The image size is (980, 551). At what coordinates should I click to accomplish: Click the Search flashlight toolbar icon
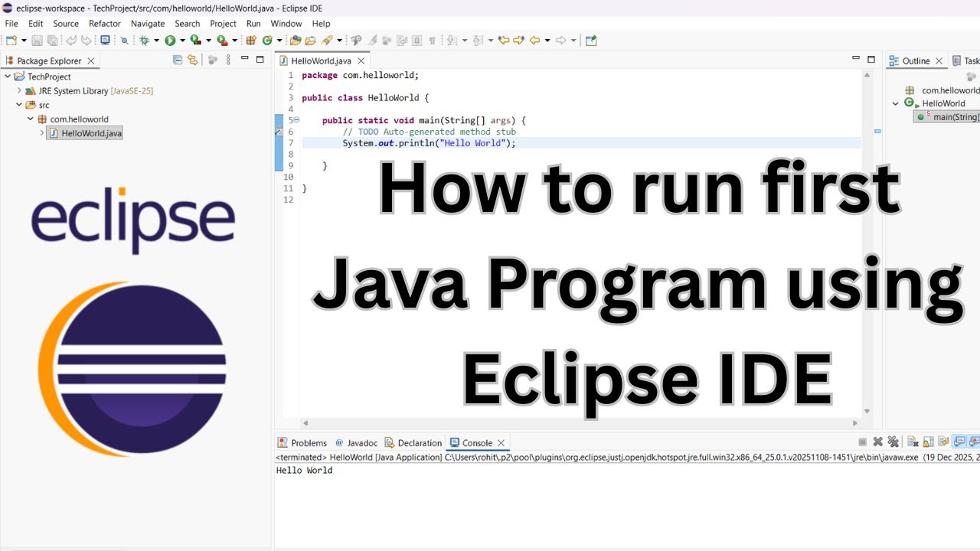pos(327,41)
